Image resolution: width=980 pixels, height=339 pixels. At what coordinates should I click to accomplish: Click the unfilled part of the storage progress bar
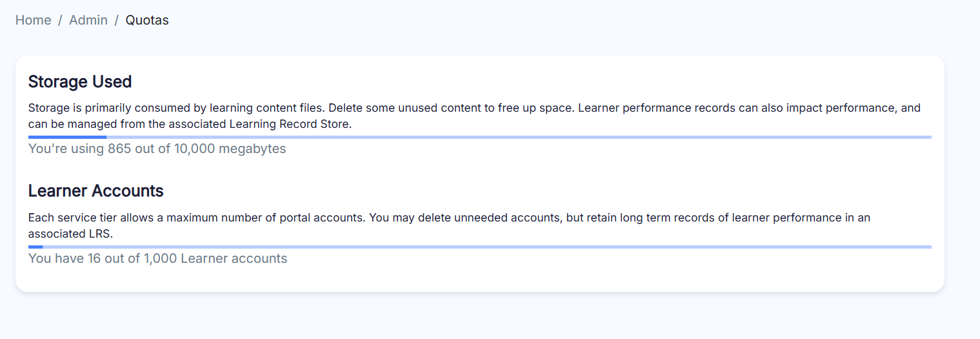[x=516, y=137]
